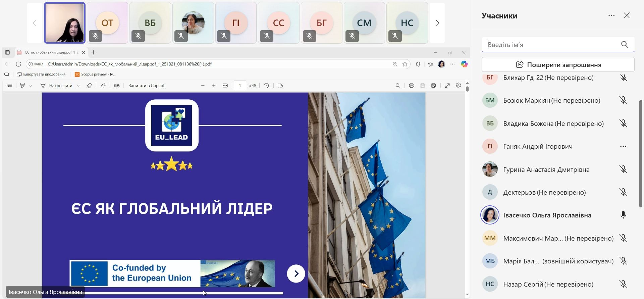Rotate the PDF page
Screen dimensions: 644x299
click(x=266, y=86)
